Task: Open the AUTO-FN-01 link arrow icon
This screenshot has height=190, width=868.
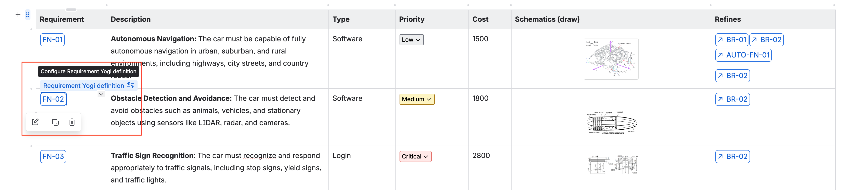Action: (720, 55)
